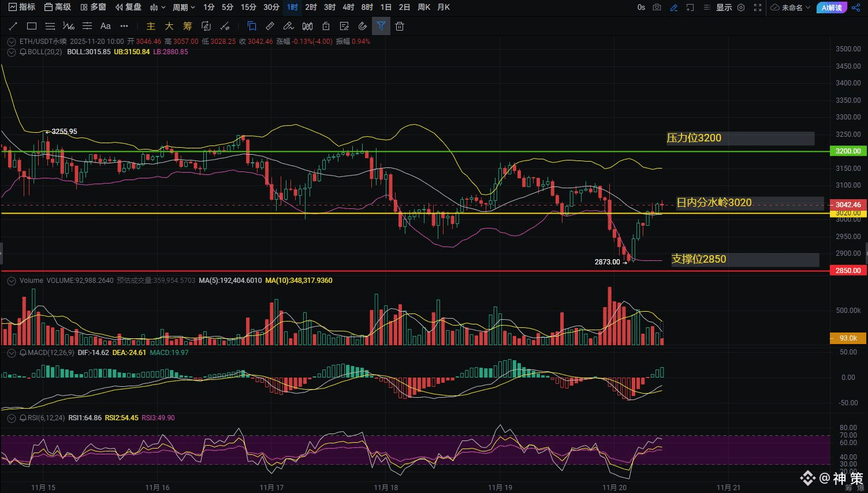Open the 指标 indicators panel
The width and height of the screenshot is (868, 493).
(x=22, y=8)
